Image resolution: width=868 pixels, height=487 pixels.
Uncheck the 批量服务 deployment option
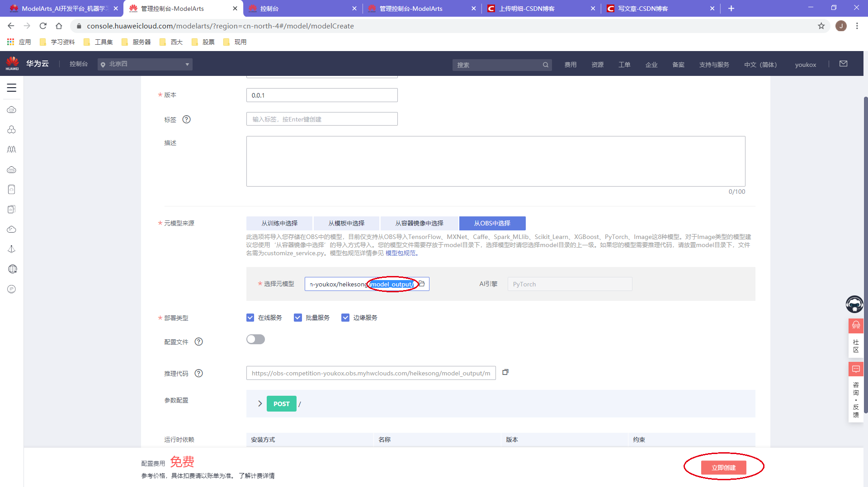tap(298, 317)
